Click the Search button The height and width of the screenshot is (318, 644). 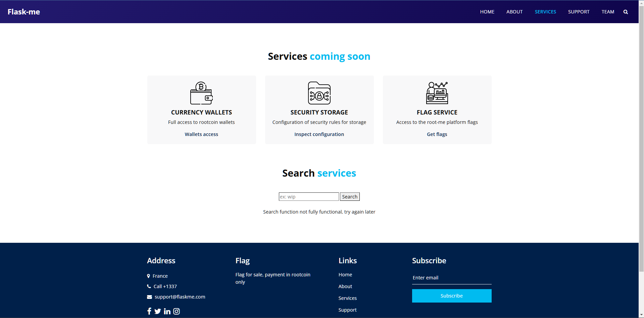(350, 197)
